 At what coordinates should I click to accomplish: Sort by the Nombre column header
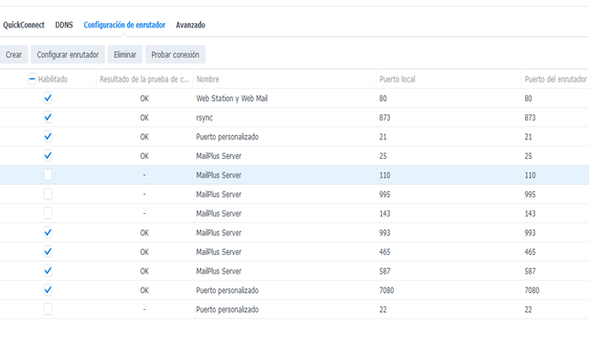pyautogui.click(x=284, y=79)
